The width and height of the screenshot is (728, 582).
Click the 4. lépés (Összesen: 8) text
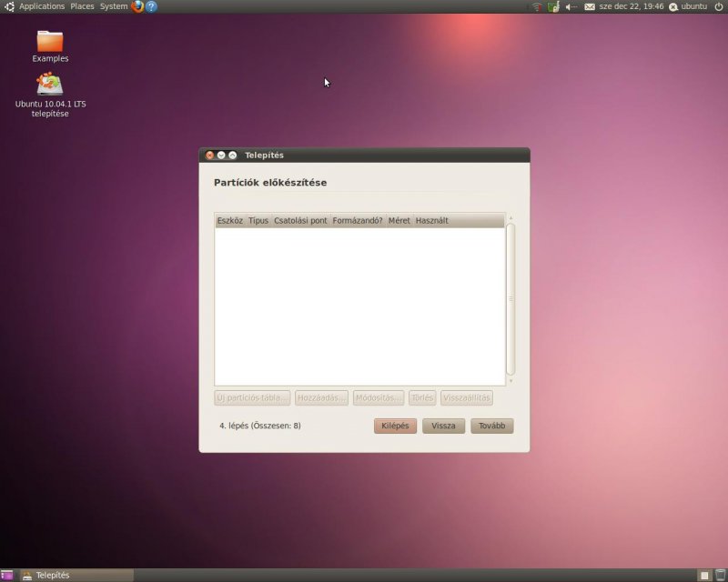point(260,426)
